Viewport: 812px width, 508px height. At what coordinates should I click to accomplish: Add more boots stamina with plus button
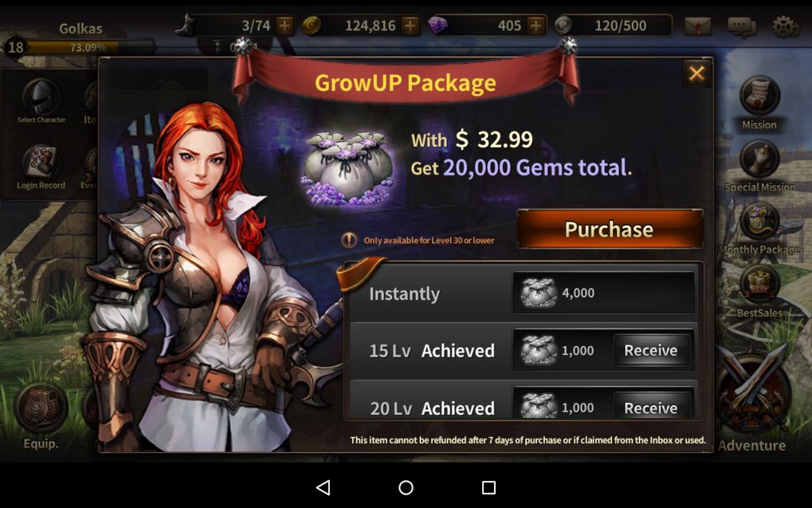click(284, 26)
